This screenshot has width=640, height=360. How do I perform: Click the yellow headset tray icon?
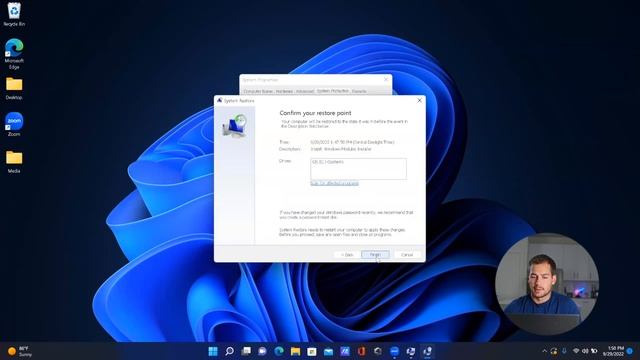pyautogui.click(x=554, y=351)
